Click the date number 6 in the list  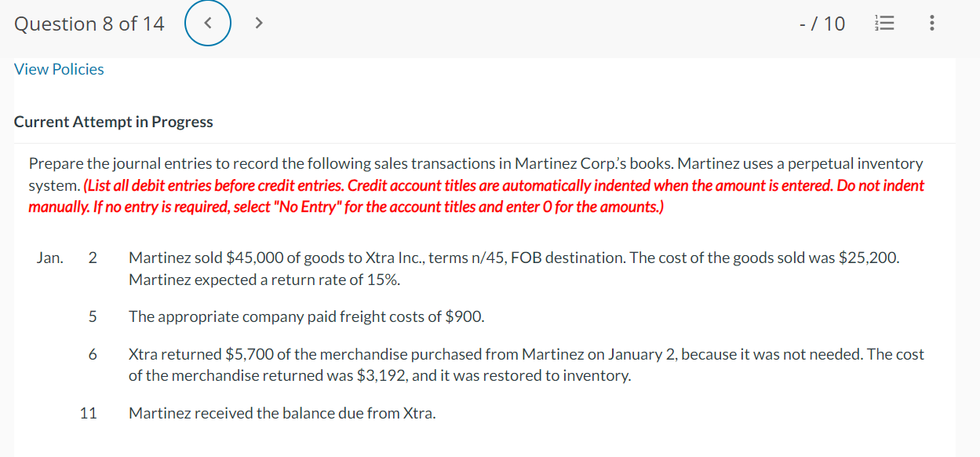pos(93,354)
